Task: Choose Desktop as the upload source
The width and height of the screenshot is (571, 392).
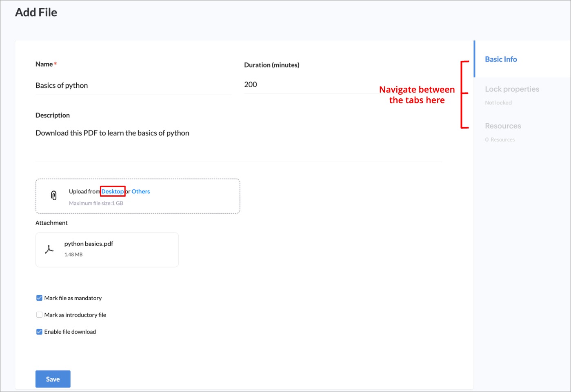Action: coord(113,191)
